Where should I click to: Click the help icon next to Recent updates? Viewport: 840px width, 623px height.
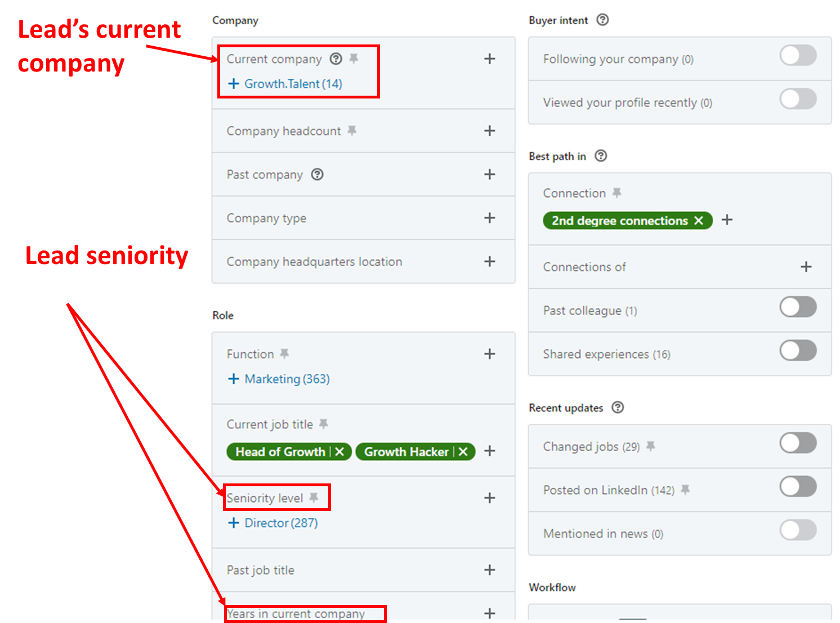[618, 407]
